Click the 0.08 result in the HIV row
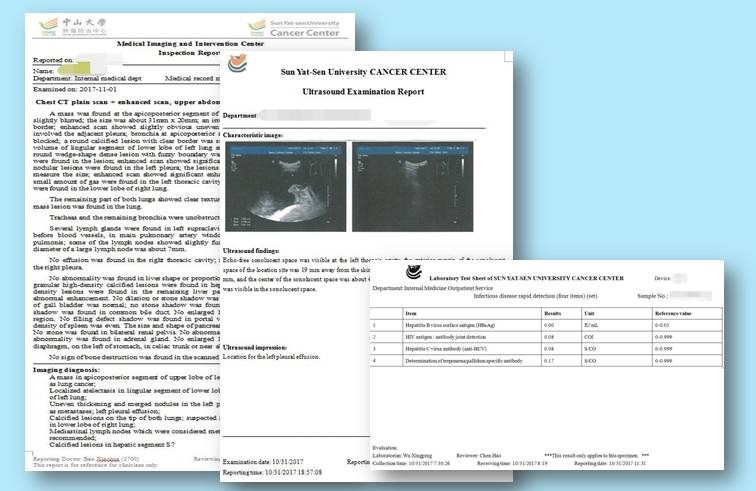This screenshot has height=491, width=756. pos(549,337)
